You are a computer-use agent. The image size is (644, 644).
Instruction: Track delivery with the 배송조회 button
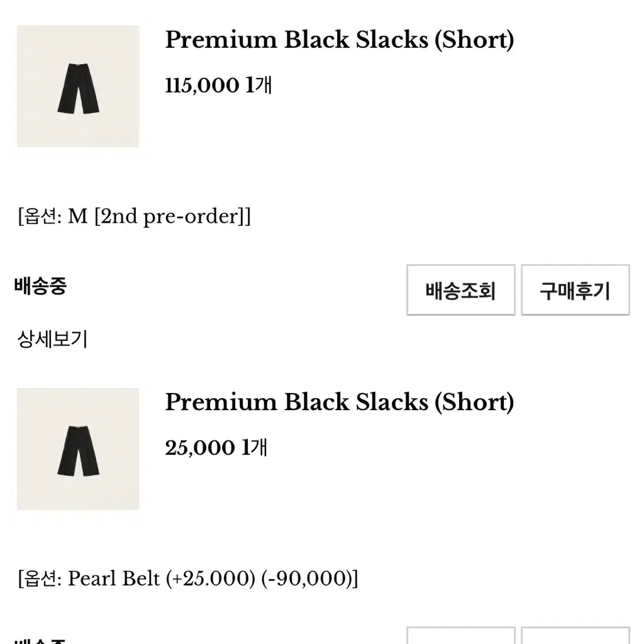461,290
